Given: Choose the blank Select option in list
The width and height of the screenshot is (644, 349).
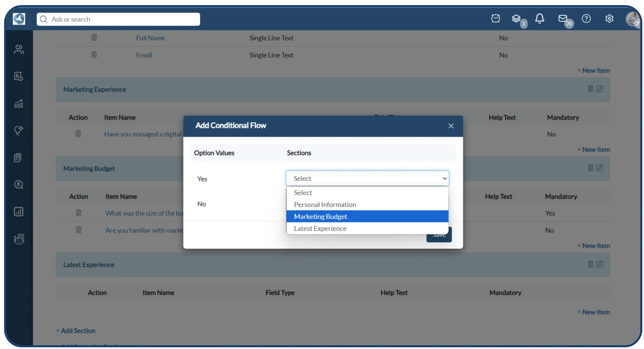Looking at the screenshot, I should [x=367, y=193].
